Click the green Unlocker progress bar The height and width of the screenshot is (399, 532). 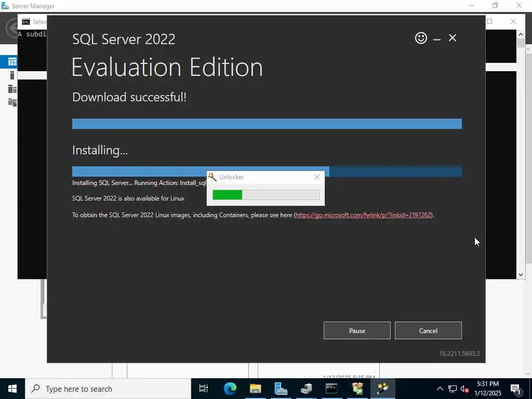[x=265, y=195]
